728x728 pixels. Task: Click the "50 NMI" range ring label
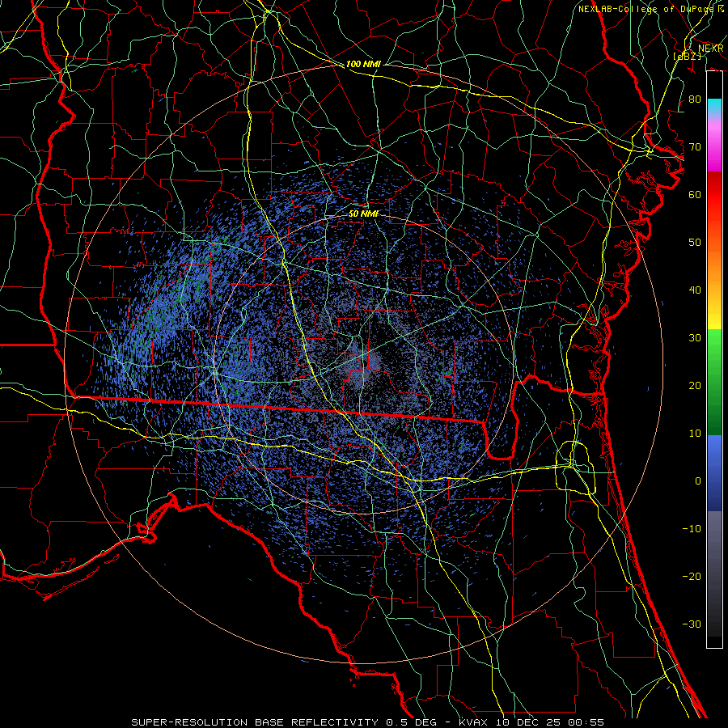(363, 214)
